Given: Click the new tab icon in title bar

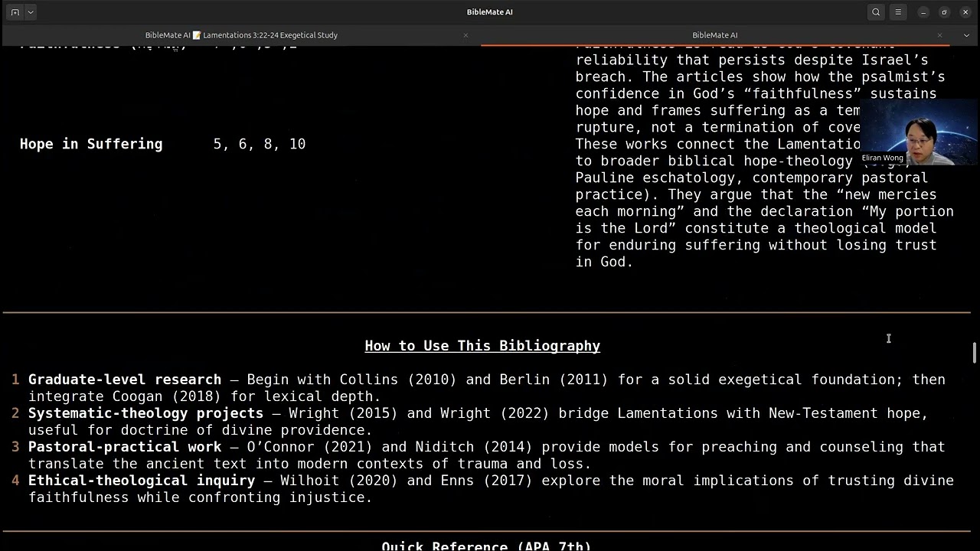Looking at the screenshot, I should 15,12.
